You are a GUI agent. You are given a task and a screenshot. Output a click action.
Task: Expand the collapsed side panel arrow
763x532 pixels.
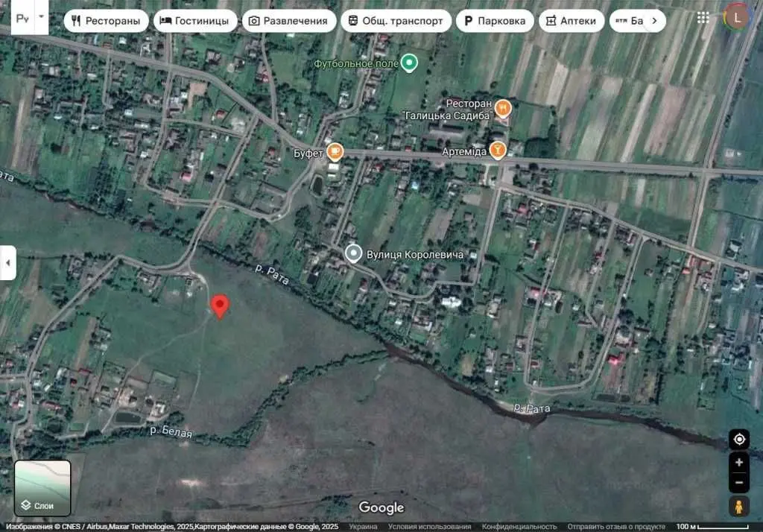[x=7, y=263]
